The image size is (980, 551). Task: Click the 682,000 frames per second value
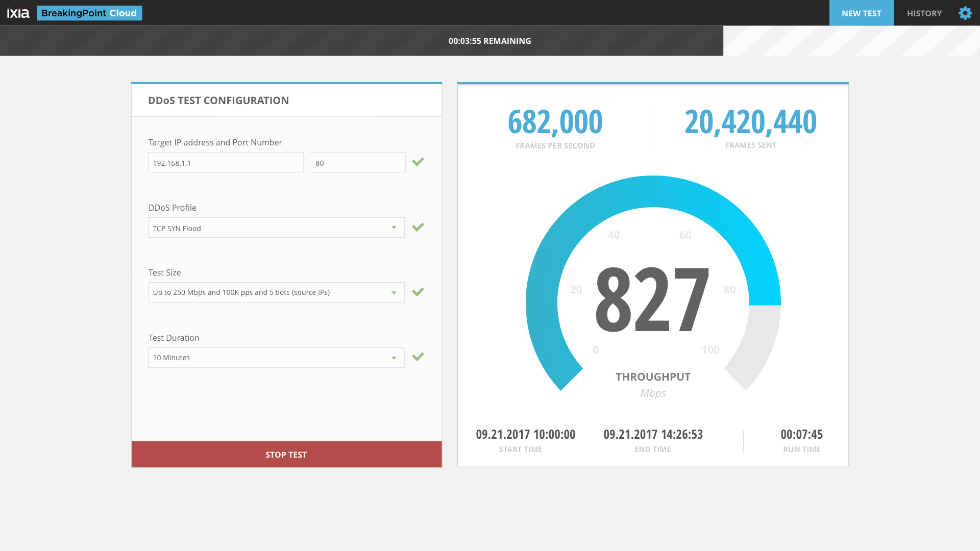[555, 122]
